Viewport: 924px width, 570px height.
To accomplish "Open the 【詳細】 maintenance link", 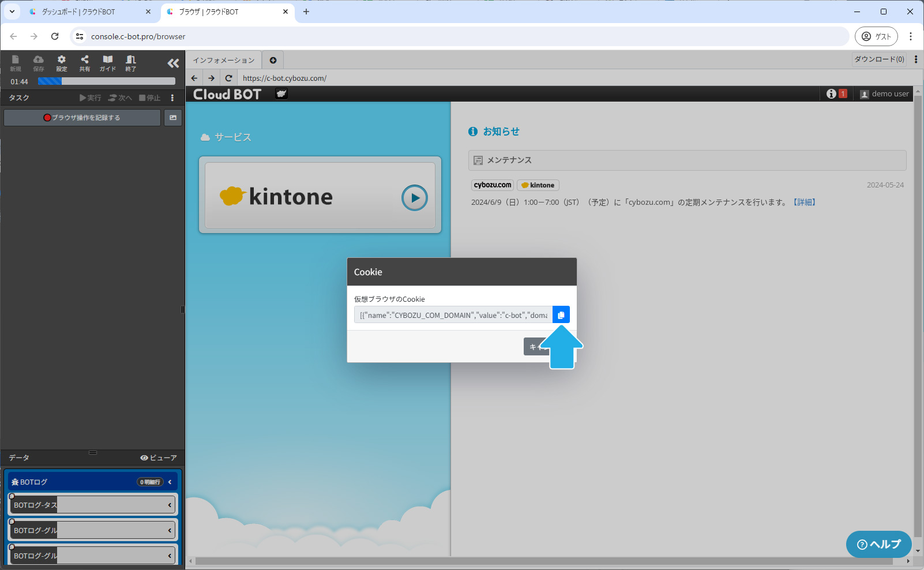I will tap(805, 202).
